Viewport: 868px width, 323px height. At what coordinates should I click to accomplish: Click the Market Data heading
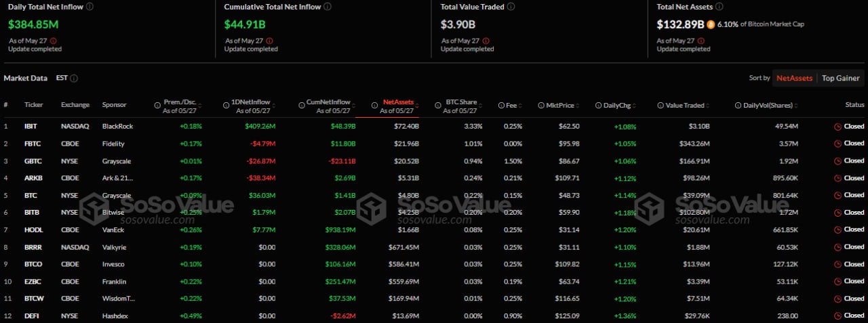[26, 79]
